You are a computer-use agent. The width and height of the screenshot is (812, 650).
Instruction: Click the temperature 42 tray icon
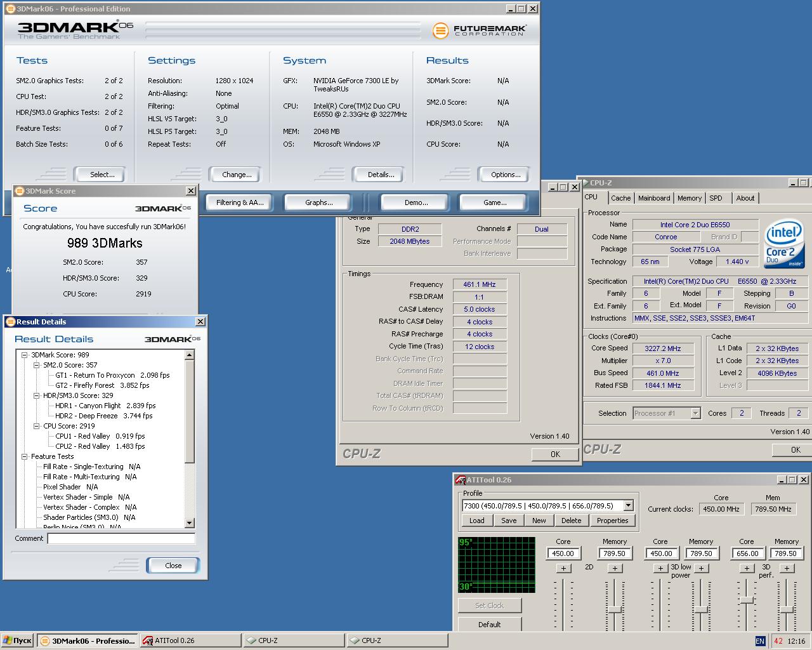coord(778,641)
